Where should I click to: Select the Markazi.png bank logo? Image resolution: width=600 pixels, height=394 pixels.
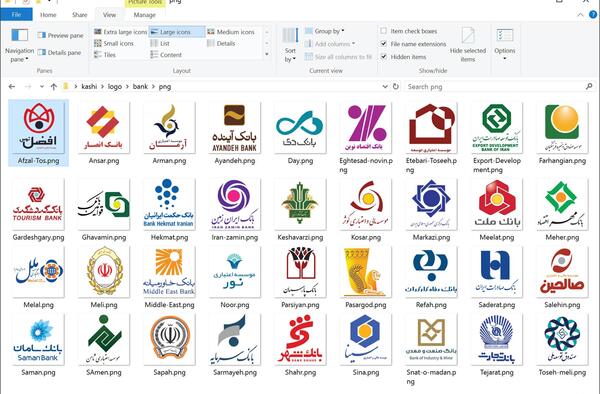tap(431, 204)
